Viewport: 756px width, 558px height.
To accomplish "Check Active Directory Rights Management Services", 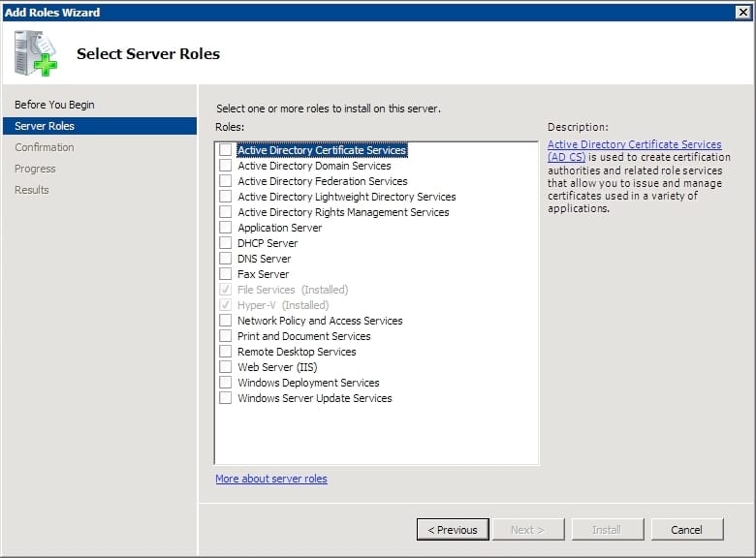I will pyautogui.click(x=225, y=211).
